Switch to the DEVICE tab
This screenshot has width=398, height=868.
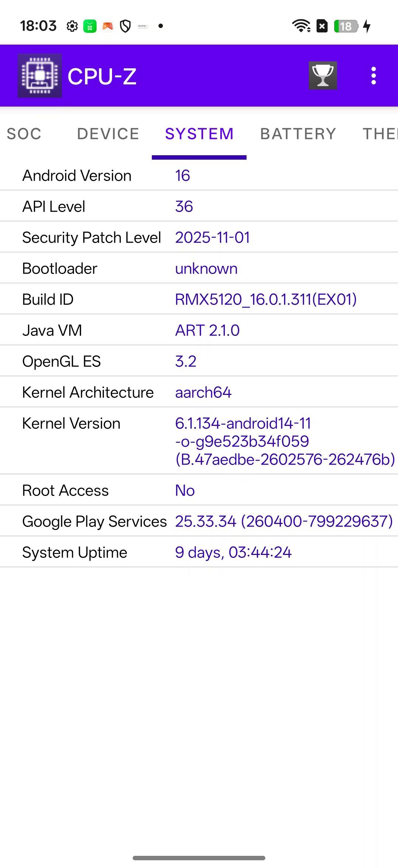108,134
